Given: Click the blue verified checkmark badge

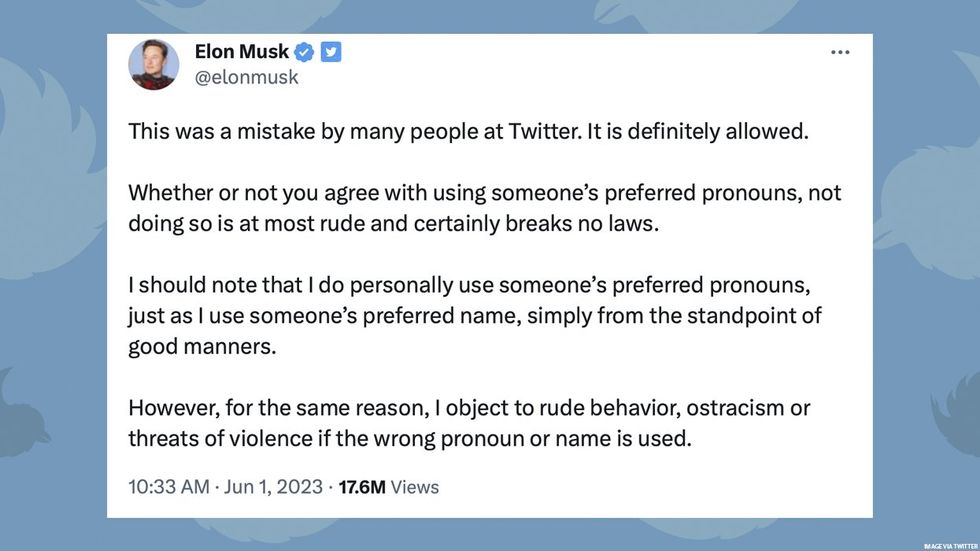Looking at the screenshot, I should [306, 51].
